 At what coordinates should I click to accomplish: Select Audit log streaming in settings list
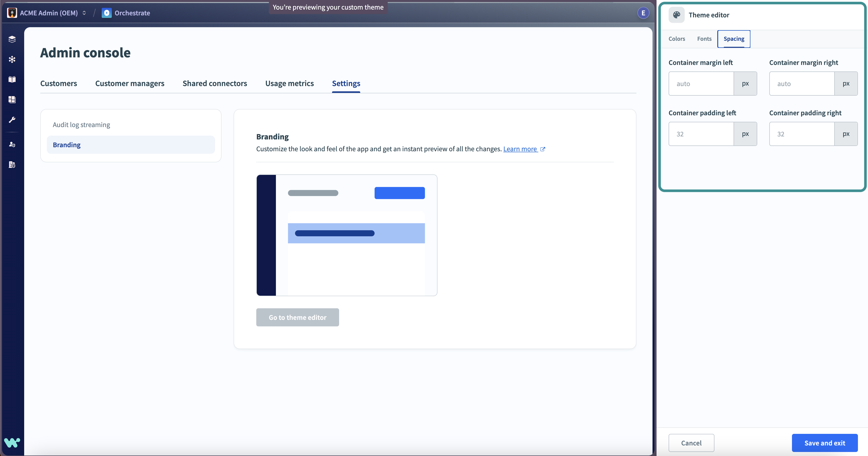81,125
